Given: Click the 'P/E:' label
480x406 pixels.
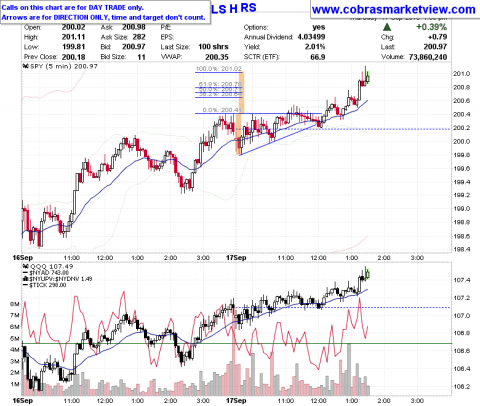Looking at the screenshot, I should (x=166, y=27).
